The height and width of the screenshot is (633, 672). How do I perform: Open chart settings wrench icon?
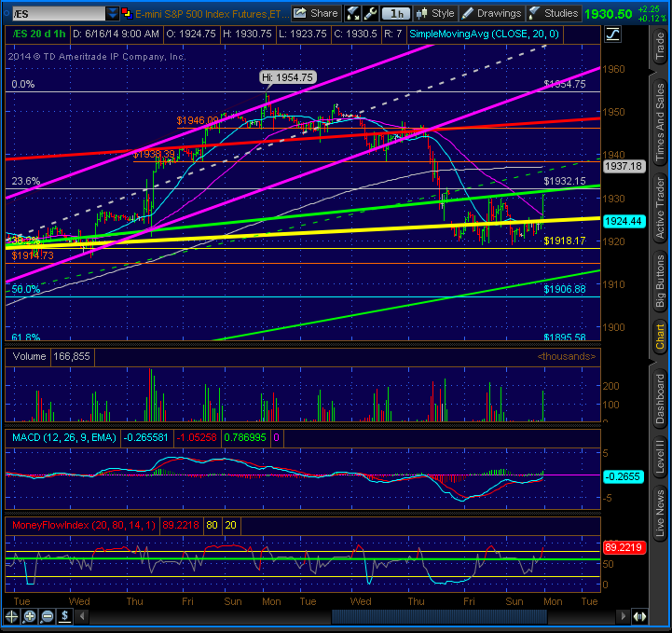(x=370, y=13)
